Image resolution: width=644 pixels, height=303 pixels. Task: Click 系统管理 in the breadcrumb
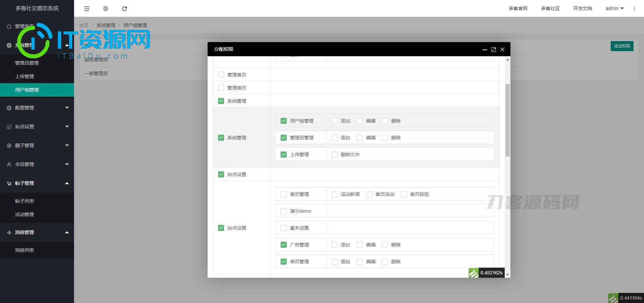click(x=106, y=25)
